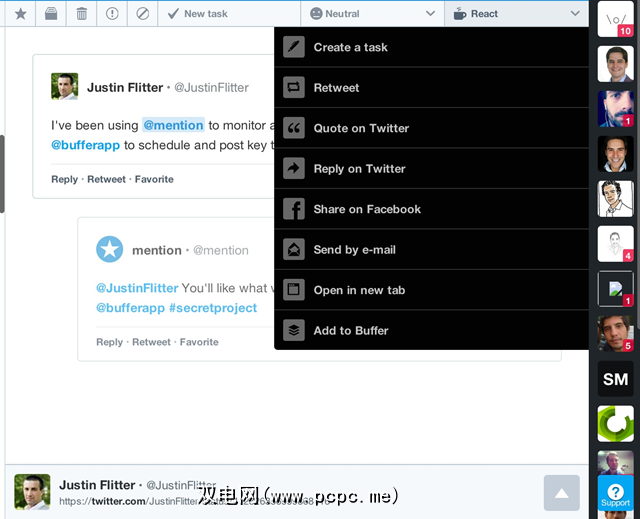The width and height of the screenshot is (640, 519).
Task: Click the quotation marks icon in menu
Action: point(294,128)
